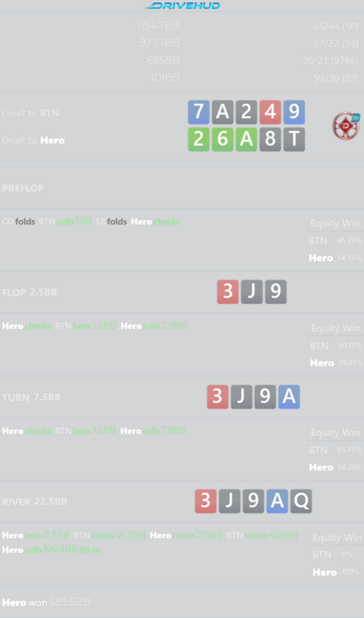Click the red 3 card on flop
The height and width of the screenshot is (618, 364).
[x=227, y=292]
